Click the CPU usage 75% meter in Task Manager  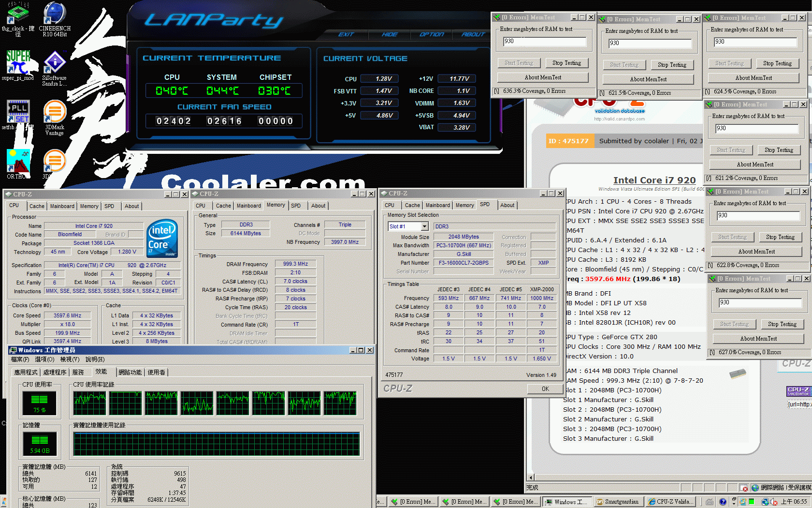(39, 403)
